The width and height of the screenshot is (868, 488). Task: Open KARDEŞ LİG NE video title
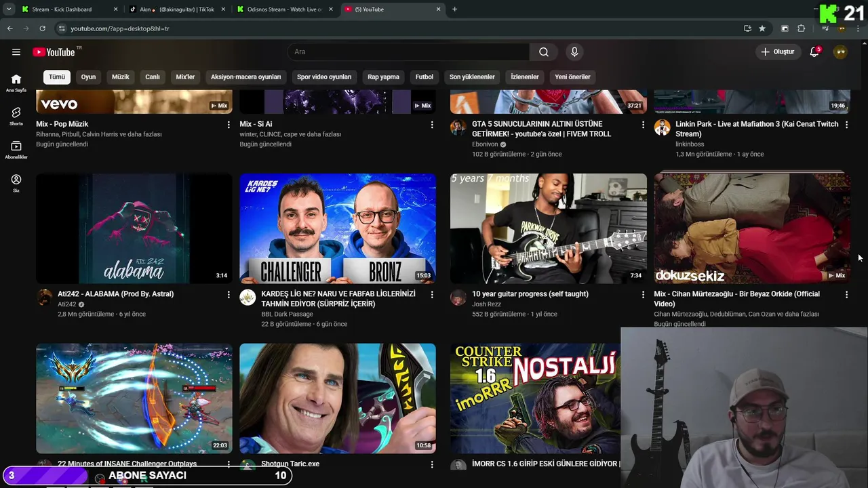coord(338,299)
